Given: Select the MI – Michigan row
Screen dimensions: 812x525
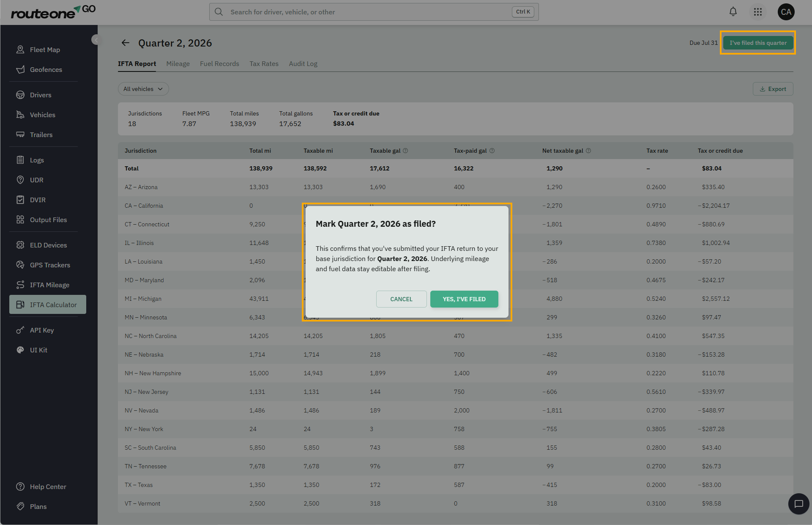Looking at the screenshot, I should [x=455, y=299].
